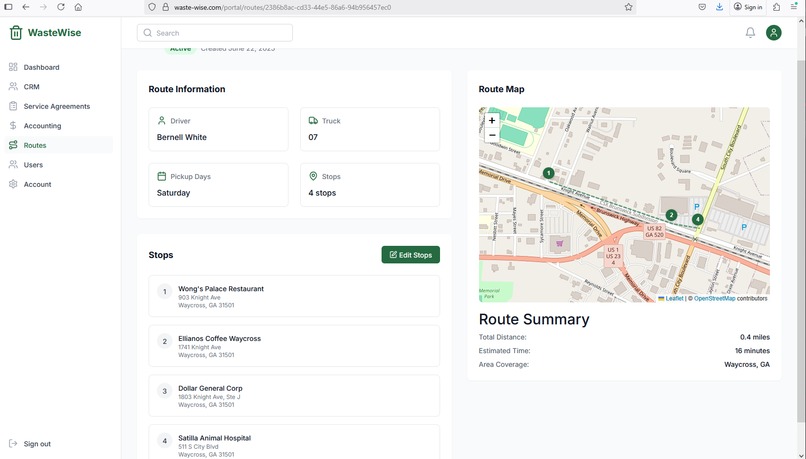Click the shopping cart icon on map
The height and width of the screenshot is (459, 806).
pyautogui.click(x=560, y=244)
